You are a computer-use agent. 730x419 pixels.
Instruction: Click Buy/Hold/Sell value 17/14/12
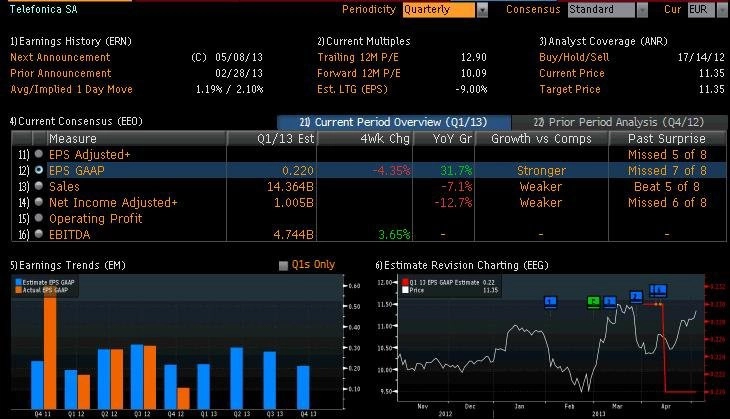pos(701,57)
